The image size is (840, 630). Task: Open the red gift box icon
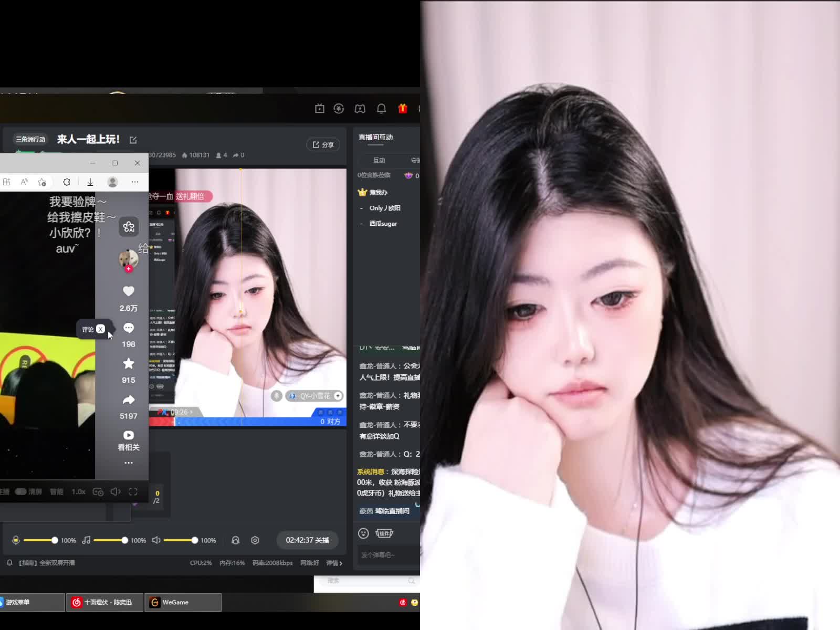[x=403, y=109]
